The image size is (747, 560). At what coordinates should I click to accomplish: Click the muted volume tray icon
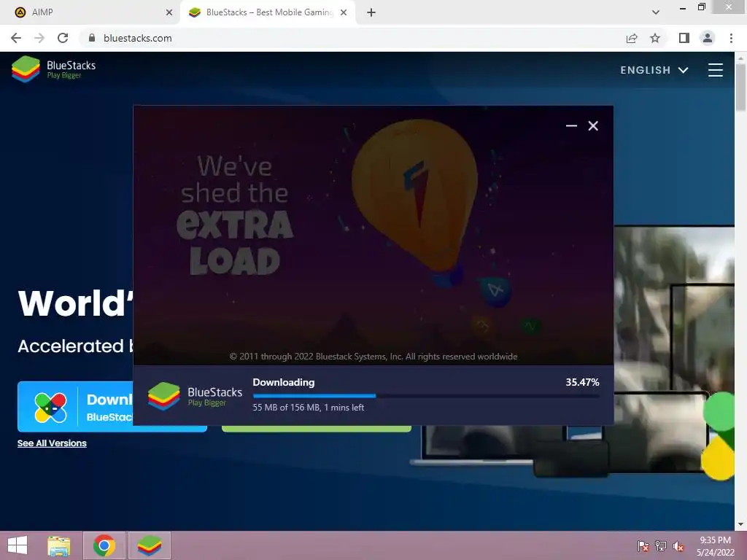click(678, 546)
